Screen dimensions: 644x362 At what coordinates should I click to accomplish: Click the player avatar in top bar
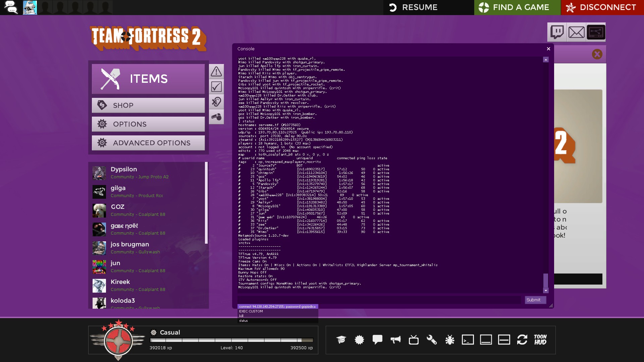[30, 7]
